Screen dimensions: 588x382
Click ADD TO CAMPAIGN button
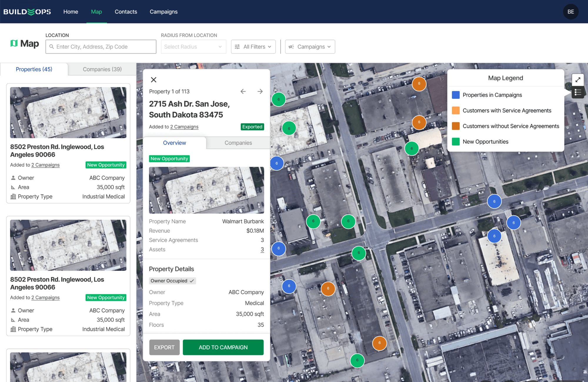223,347
